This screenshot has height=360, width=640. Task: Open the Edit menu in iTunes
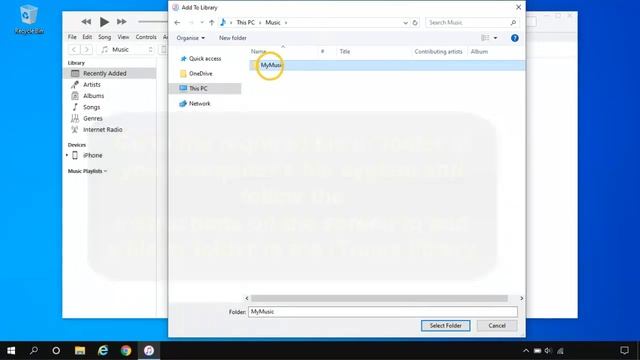(x=87, y=37)
